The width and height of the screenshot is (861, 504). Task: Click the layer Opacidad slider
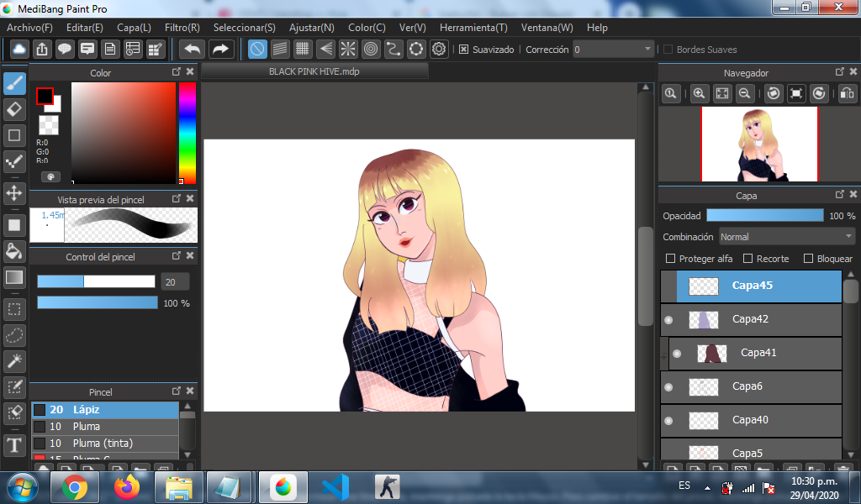click(765, 216)
